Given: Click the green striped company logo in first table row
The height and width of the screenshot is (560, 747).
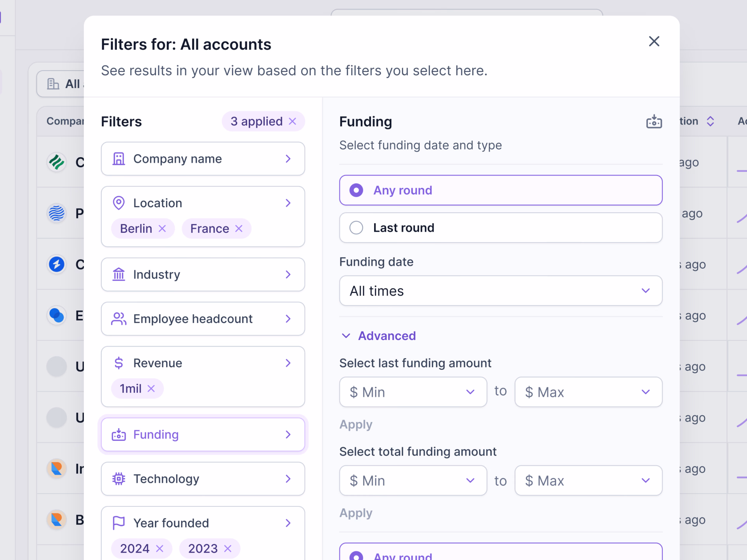Looking at the screenshot, I should (57, 162).
